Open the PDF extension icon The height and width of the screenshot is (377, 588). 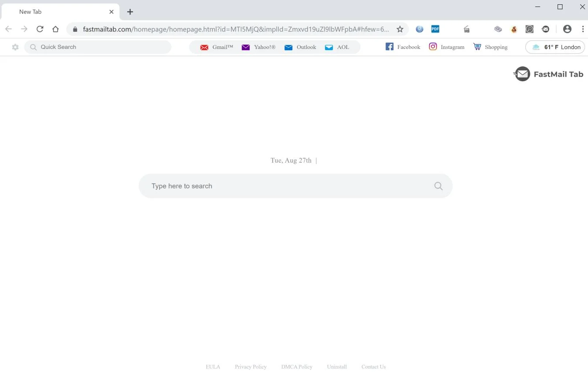[435, 29]
